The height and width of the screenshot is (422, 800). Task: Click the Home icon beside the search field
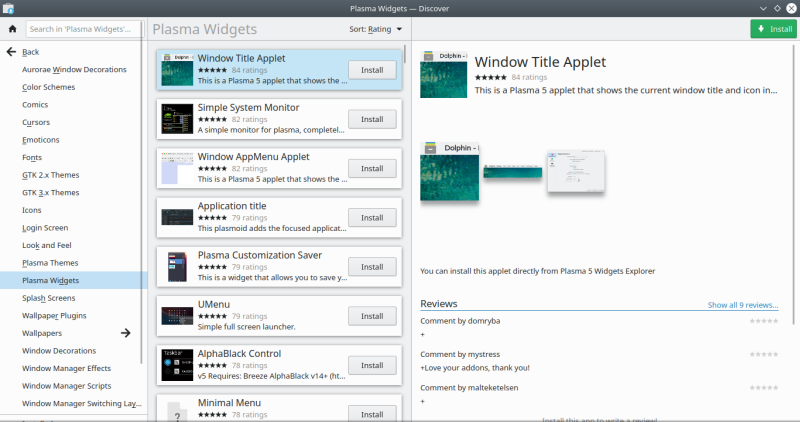(x=12, y=29)
